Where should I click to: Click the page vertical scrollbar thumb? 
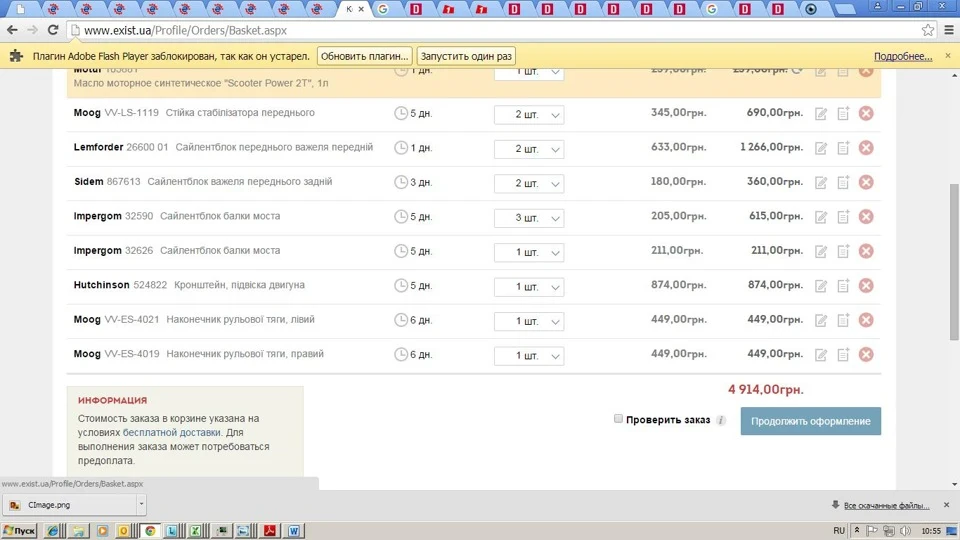click(954, 262)
